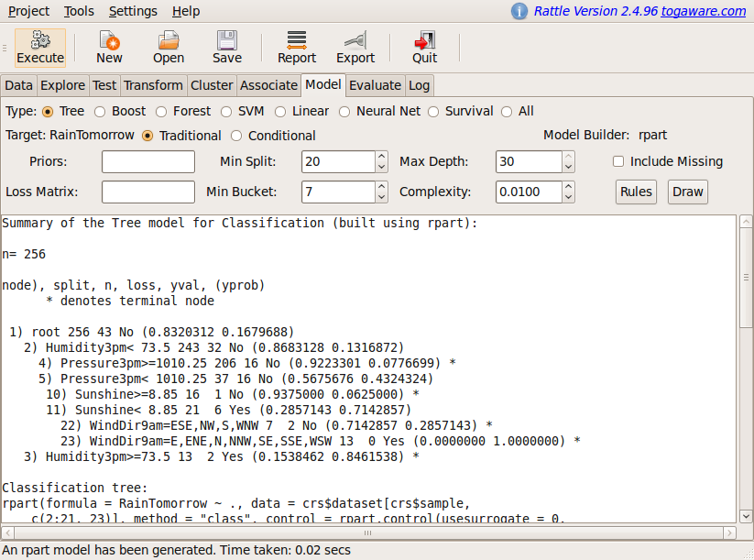Switch to the Evaluate tab
This screenshot has height=560, width=754.
(377, 84)
